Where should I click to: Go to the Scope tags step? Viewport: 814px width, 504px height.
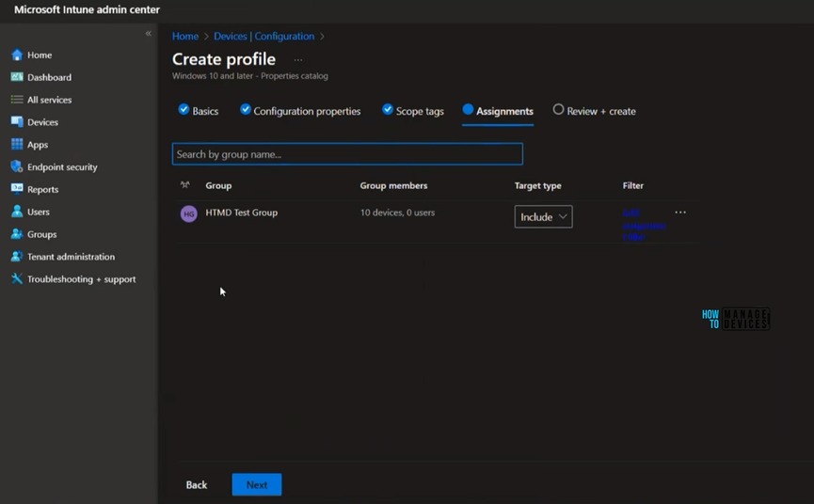(413, 111)
